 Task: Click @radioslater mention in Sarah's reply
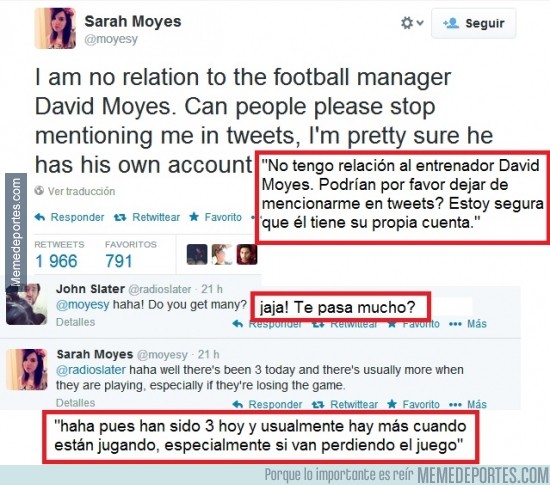point(91,370)
